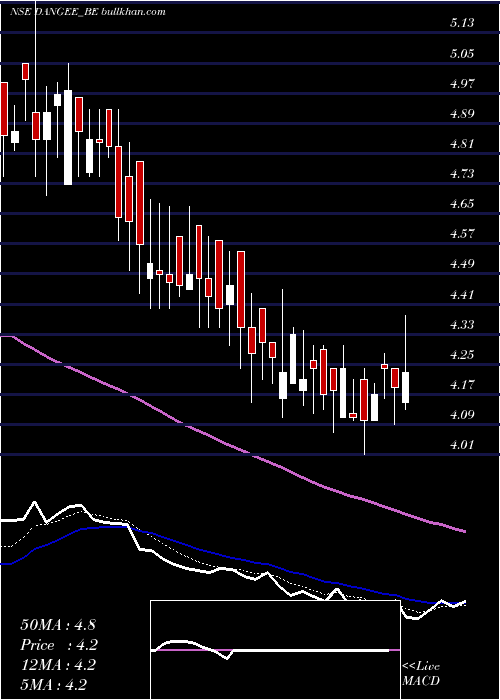Click inside the MACD inset chart box

[275, 650]
